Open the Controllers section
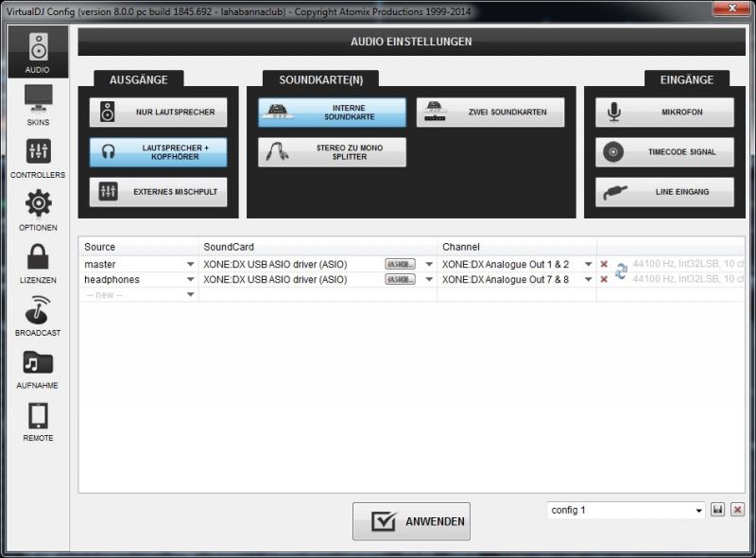Viewport: 756px width, 558px height. tap(38, 158)
